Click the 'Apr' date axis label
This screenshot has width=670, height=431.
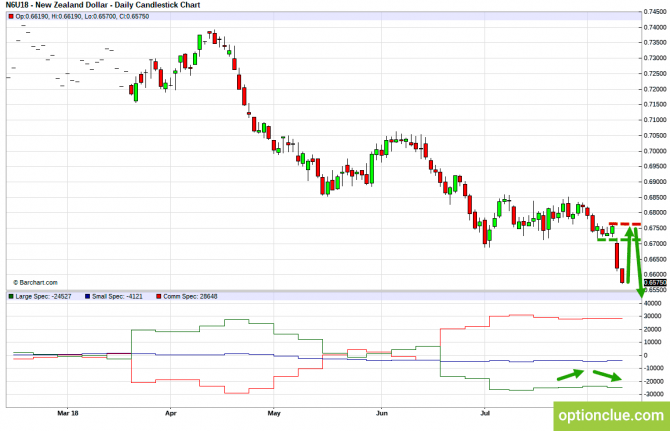pos(170,413)
